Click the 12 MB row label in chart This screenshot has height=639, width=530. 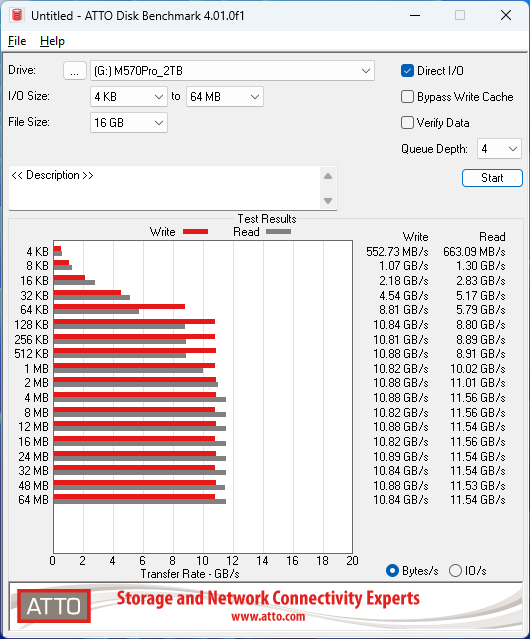(33, 427)
